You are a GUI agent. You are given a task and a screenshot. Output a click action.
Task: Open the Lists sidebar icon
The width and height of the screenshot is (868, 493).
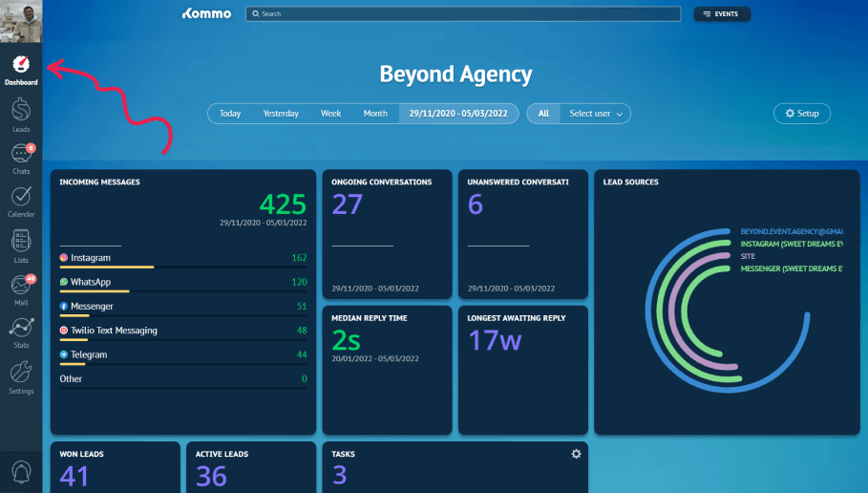(x=21, y=242)
